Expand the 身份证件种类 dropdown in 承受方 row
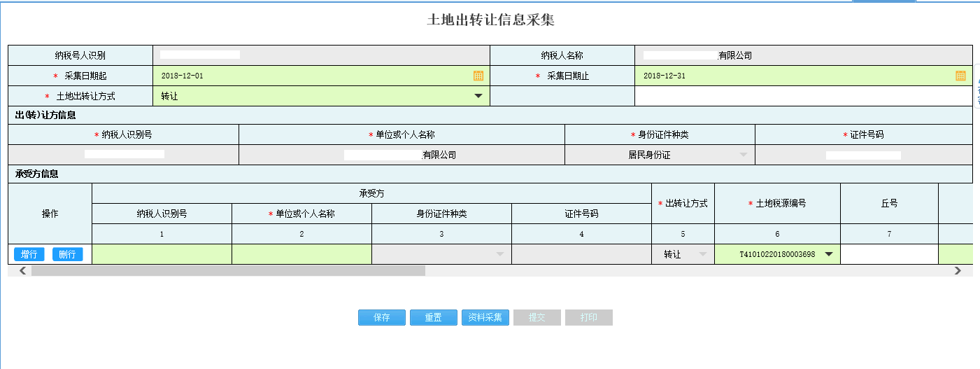 500,254
